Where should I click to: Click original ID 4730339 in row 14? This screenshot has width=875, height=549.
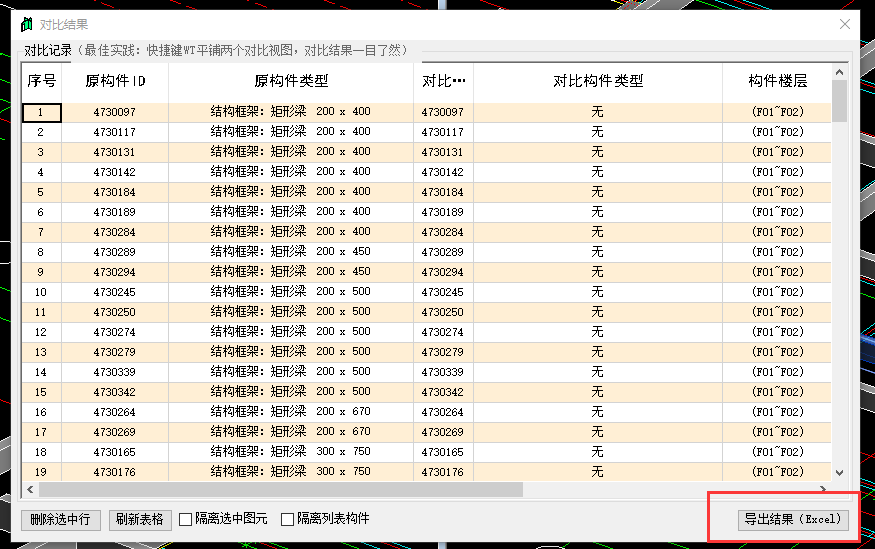(x=115, y=372)
